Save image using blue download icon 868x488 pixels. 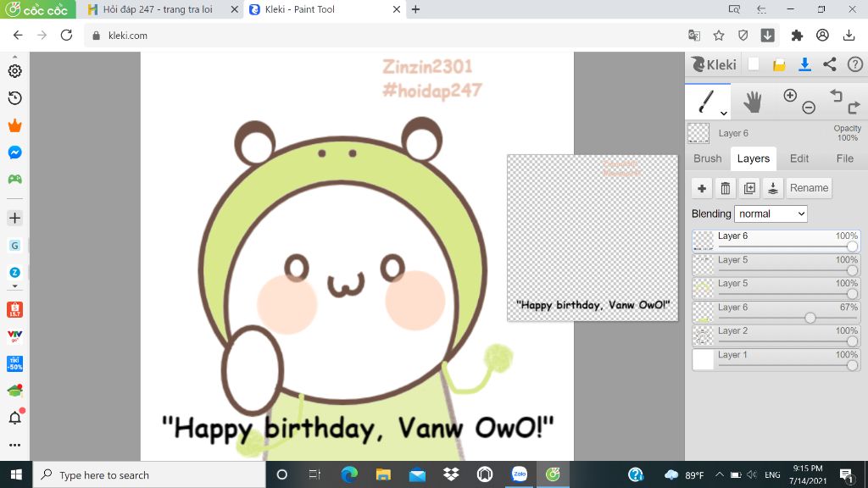[805, 64]
